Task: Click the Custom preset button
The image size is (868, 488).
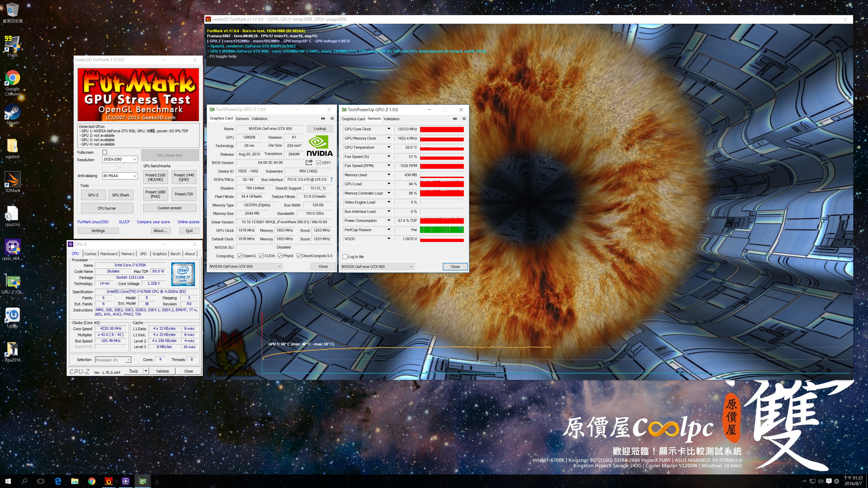Action: [x=170, y=208]
